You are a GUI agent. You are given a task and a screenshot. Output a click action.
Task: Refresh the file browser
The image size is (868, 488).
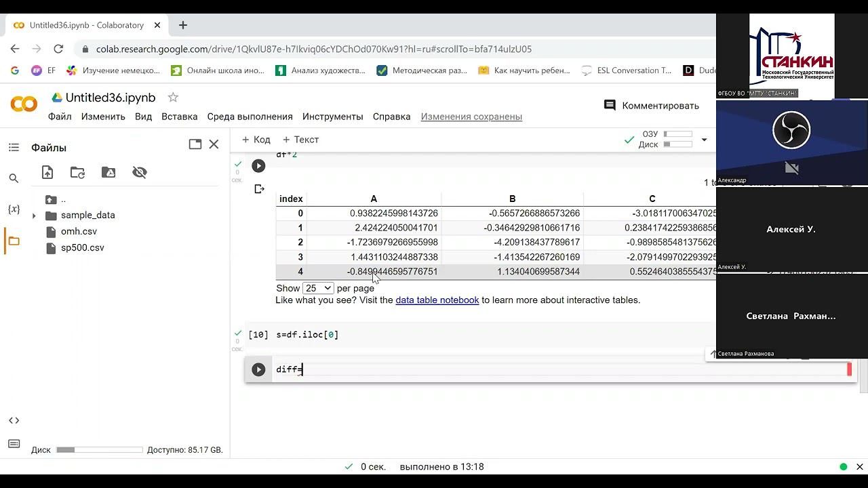coord(78,172)
